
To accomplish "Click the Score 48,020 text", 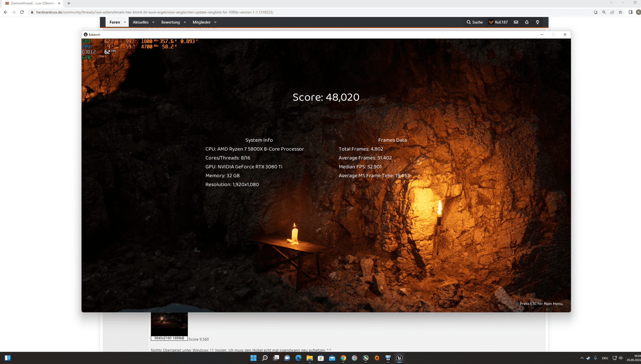I will pos(326,97).
